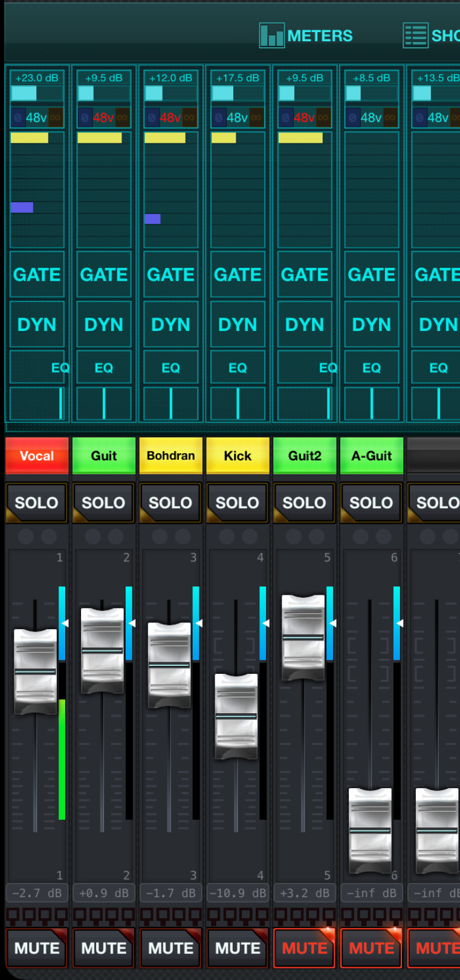Select the green Guit channel label
The height and width of the screenshot is (980, 460).
[x=104, y=456]
